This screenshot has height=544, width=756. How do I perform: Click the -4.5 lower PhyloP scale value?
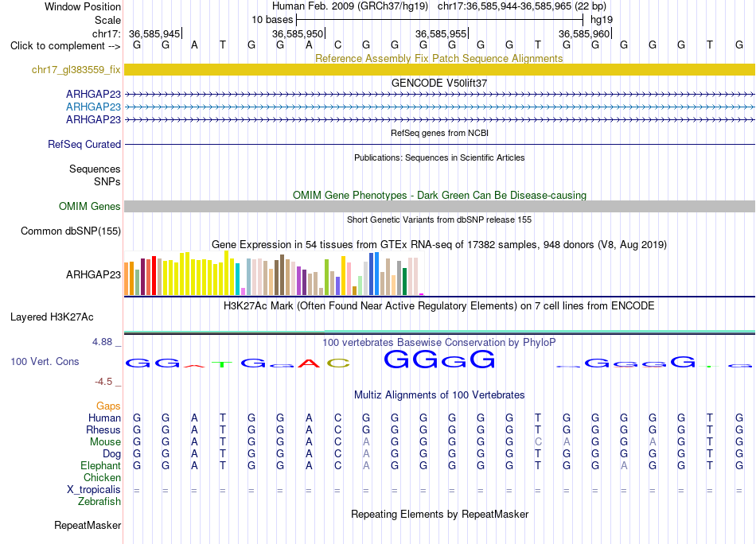point(103,382)
